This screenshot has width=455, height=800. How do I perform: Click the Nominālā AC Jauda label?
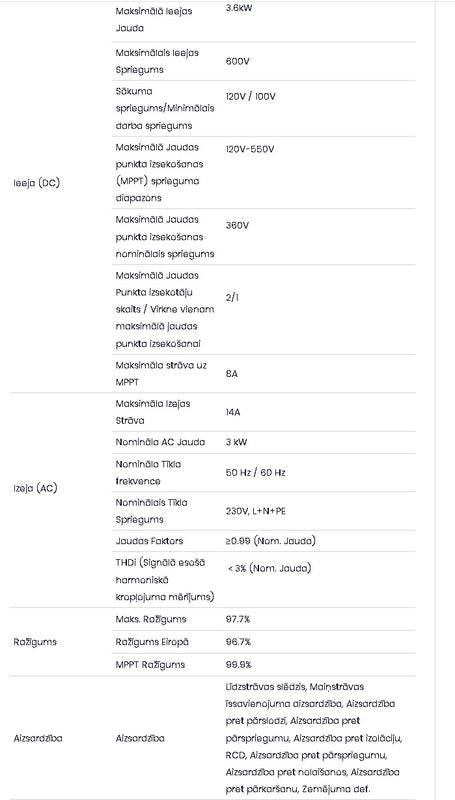point(160,442)
